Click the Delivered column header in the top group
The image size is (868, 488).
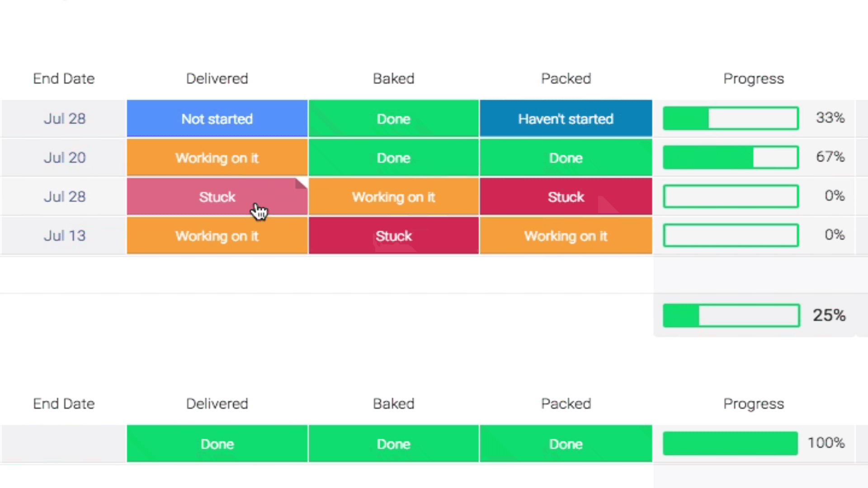[217, 79]
